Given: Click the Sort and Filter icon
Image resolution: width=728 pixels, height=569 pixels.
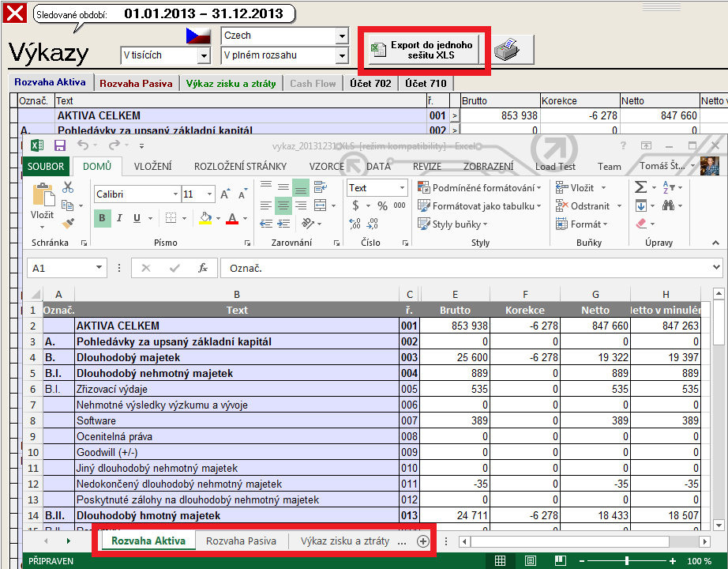Looking at the screenshot, I should 668,187.
